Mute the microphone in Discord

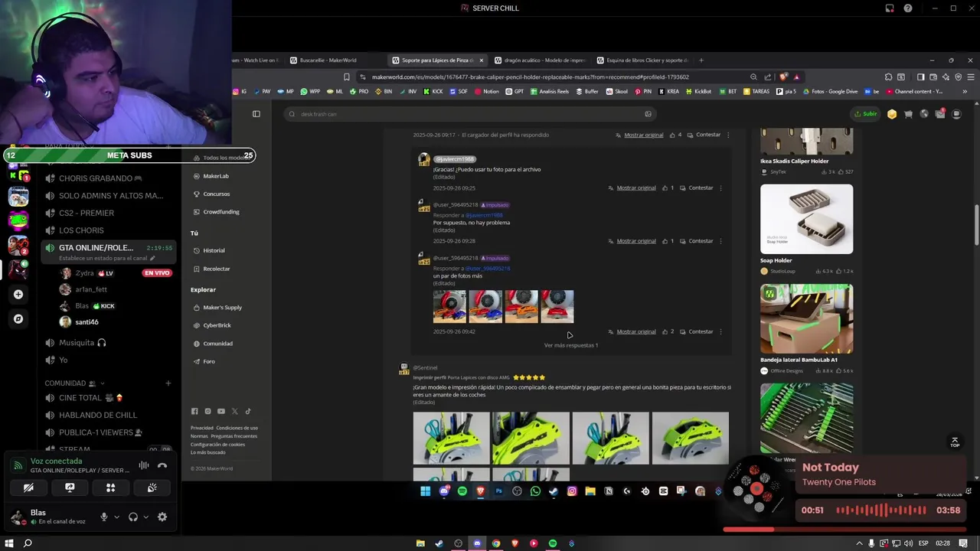(x=104, y=517)
